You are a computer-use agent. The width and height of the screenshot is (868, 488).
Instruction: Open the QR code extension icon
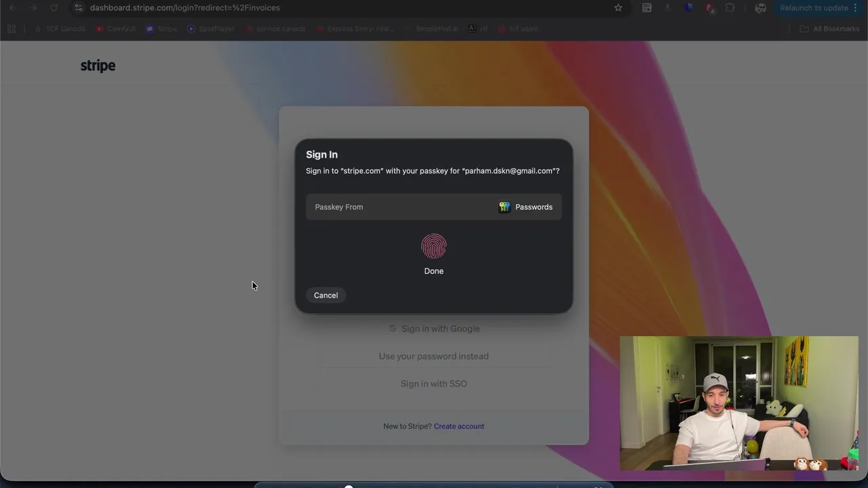pos(647,8)
